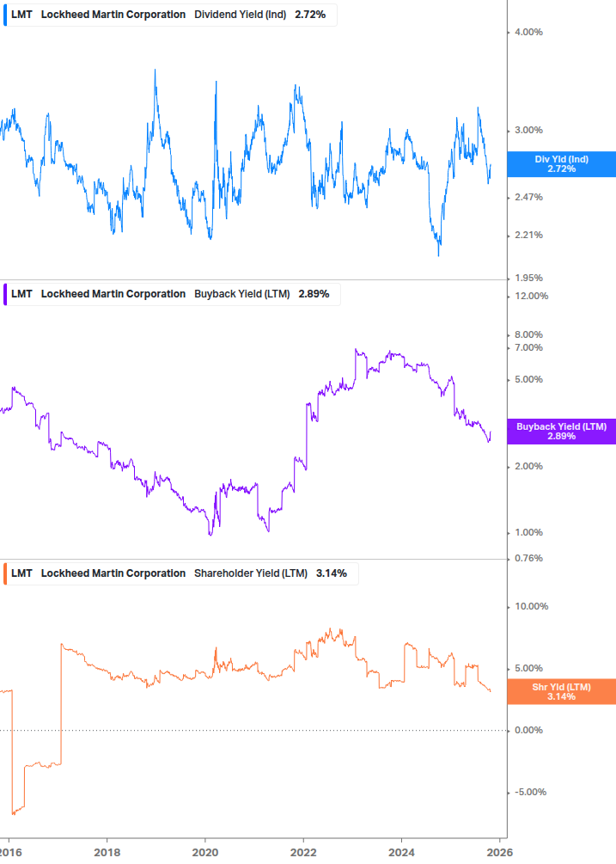
Task: Click the 'Dividend Yield (Ind)' metric label
Action: point(241,15)
